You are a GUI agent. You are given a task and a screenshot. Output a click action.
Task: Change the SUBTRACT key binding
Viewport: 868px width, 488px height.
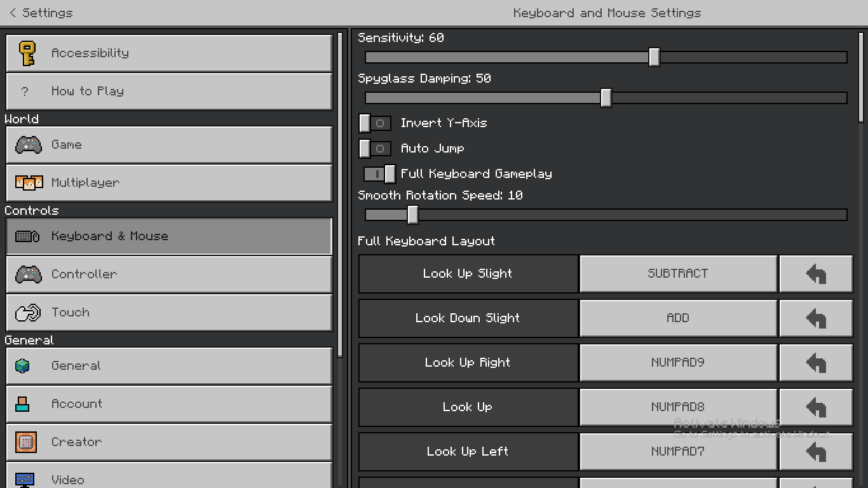click(678, 274)
